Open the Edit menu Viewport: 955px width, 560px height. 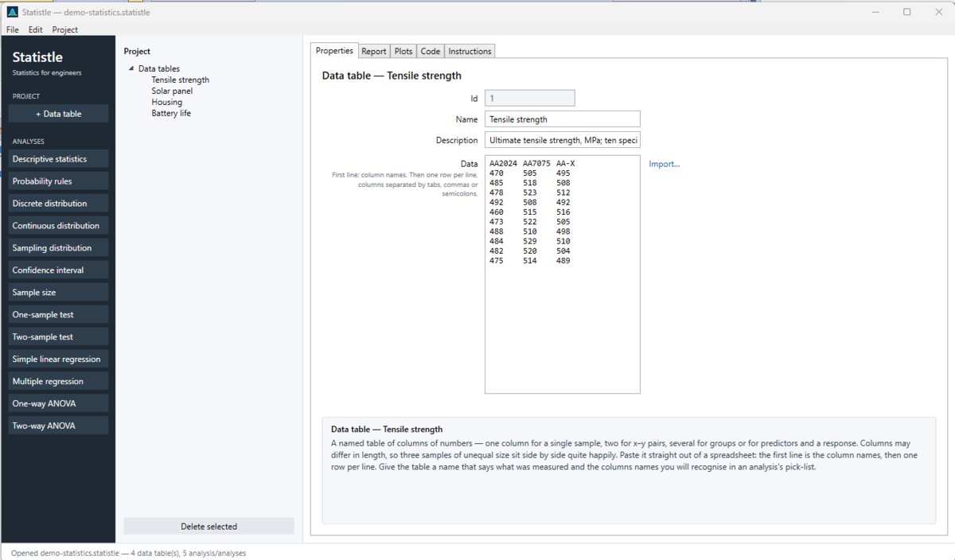[36, 29]
